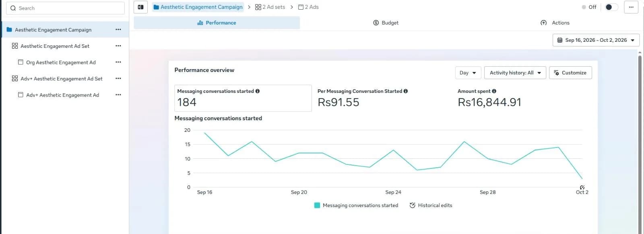The width and height of the screenshot is (644, 234).
Task: Click the Sep 28 axis label
Action: tap(487, 192)
